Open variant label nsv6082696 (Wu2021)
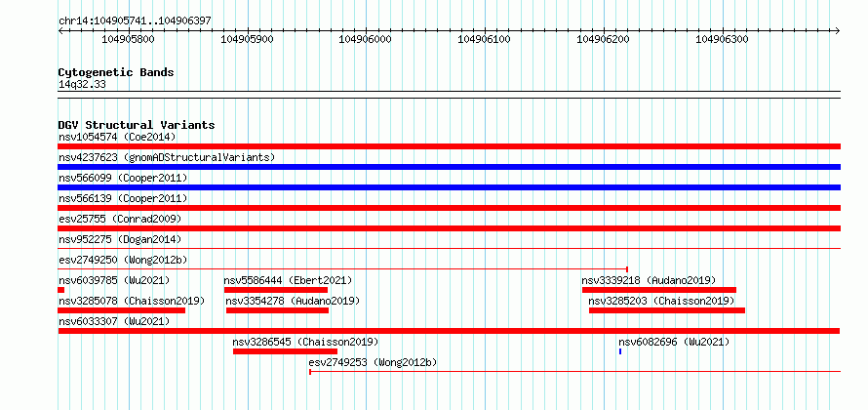Viewport: 868px width, 410px height. click(674, 342)
